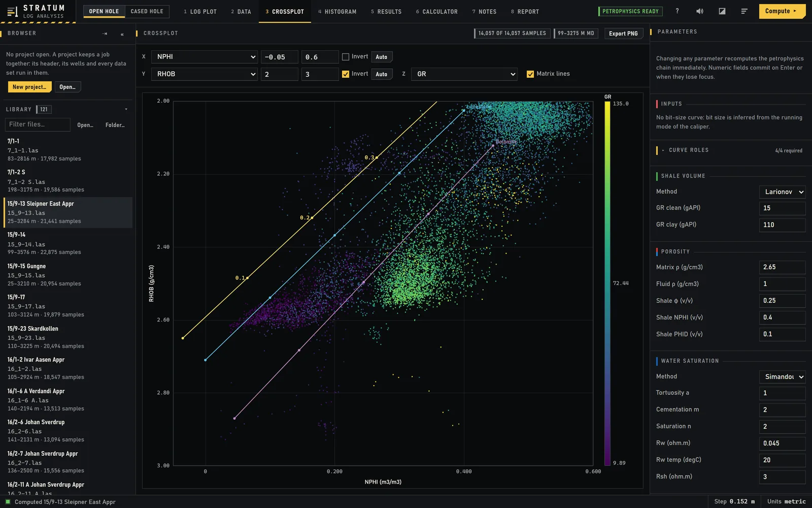
Task: Toggle the X axis Invert checkbox
Action: pos(346,57)
